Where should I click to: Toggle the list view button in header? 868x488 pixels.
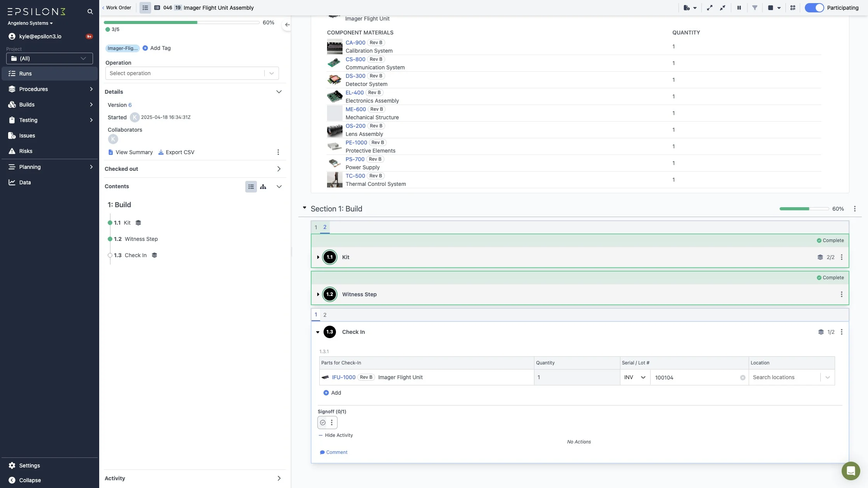coord(145,8)
